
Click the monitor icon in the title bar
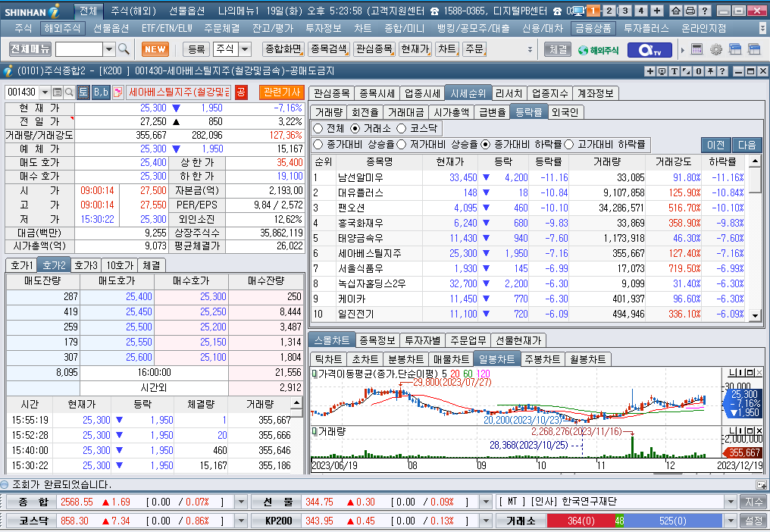click(578, 11)
